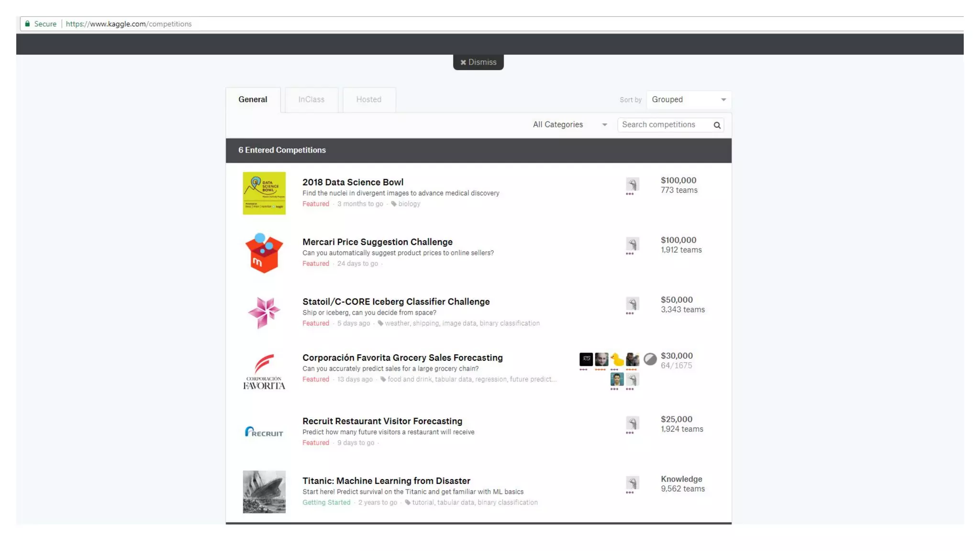
Task: Switch to the InClass tab
Action: [311, 99]
